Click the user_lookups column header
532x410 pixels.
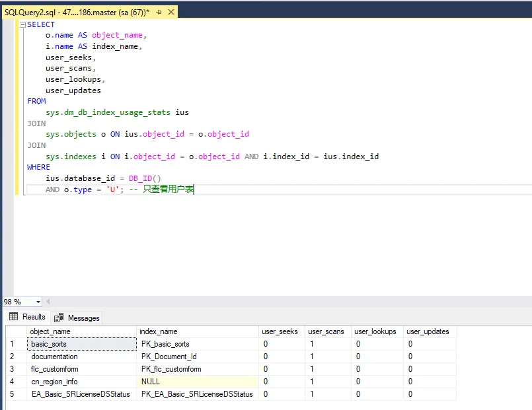tap(375, 331)
